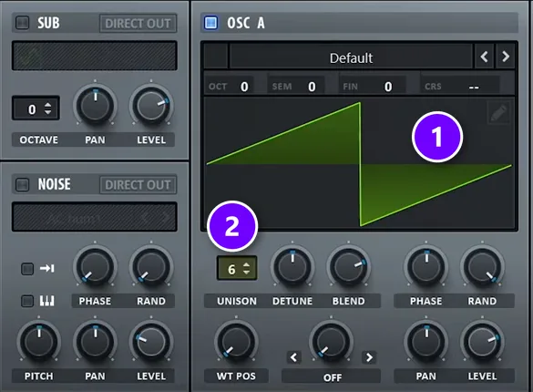Viewport: 533px width, 392px height.
Task: Toggle the NOISE DIRECT OUT button
Action: [x=138, y=185]
